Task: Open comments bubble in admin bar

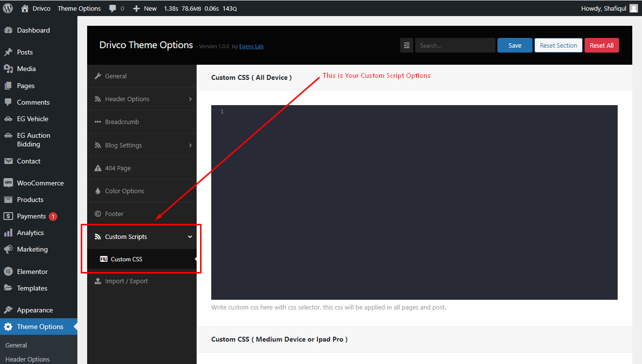Action: [x=112, y=8]
